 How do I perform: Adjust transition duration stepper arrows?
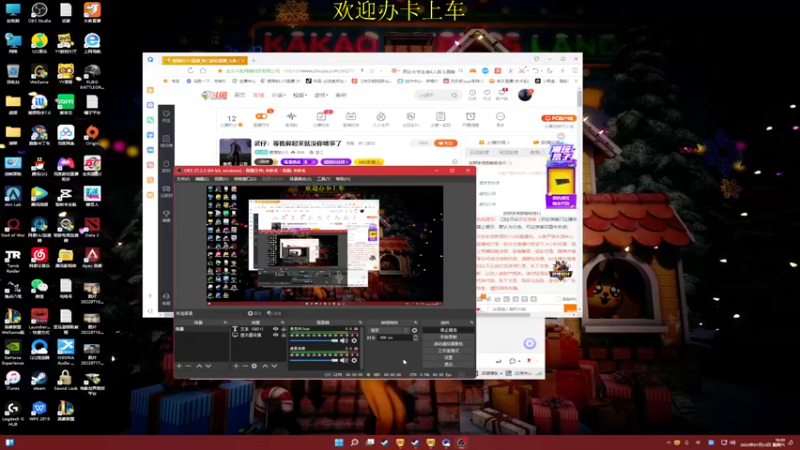click(415, 337)
